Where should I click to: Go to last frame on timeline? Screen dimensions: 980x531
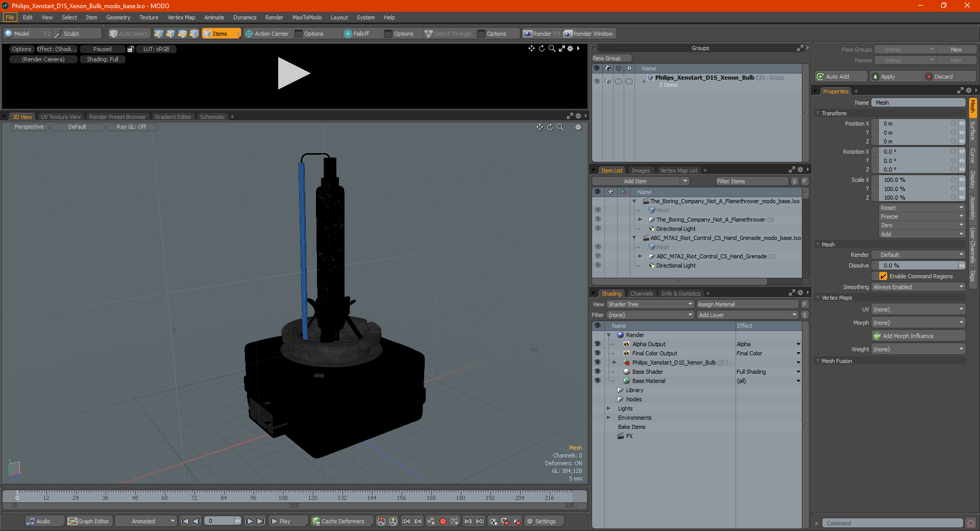(261, 521)
